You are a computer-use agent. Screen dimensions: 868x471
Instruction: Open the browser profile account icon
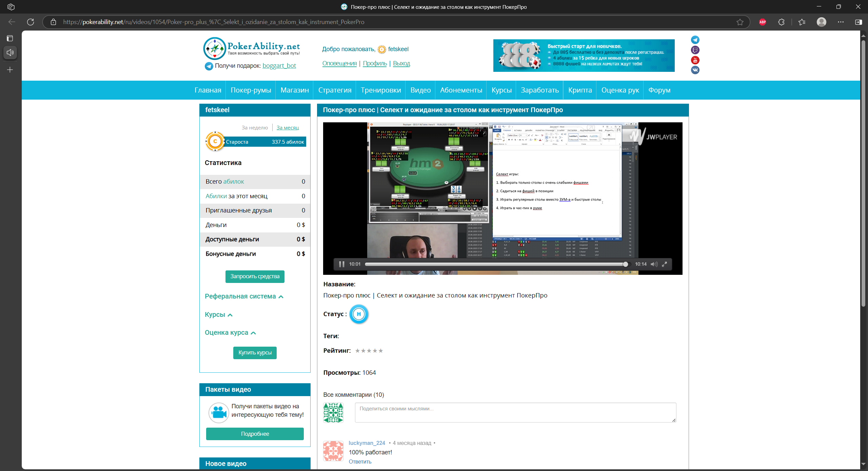pyautogui.click(x=822, y=22)
